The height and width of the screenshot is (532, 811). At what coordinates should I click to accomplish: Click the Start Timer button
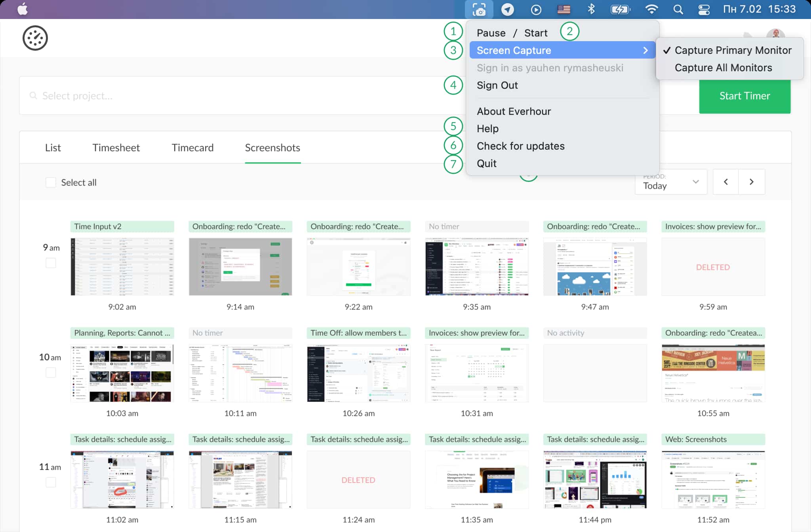(x=744, y=95)
